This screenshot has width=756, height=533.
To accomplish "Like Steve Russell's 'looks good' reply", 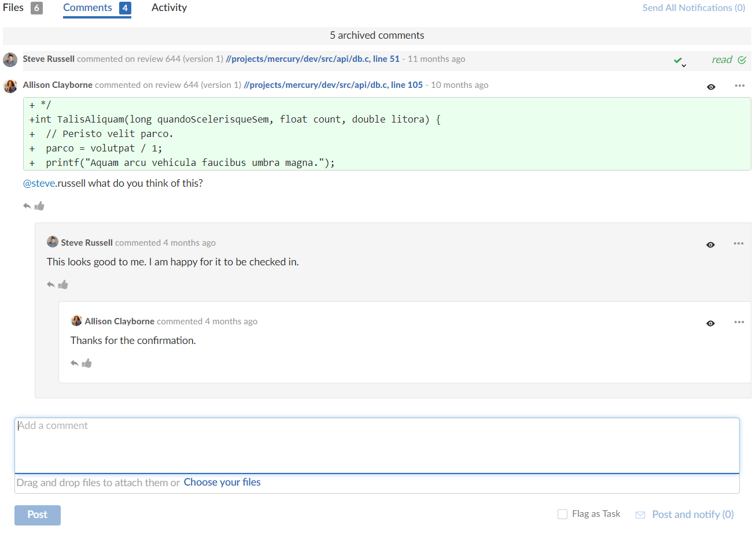I will pos(63,284).
